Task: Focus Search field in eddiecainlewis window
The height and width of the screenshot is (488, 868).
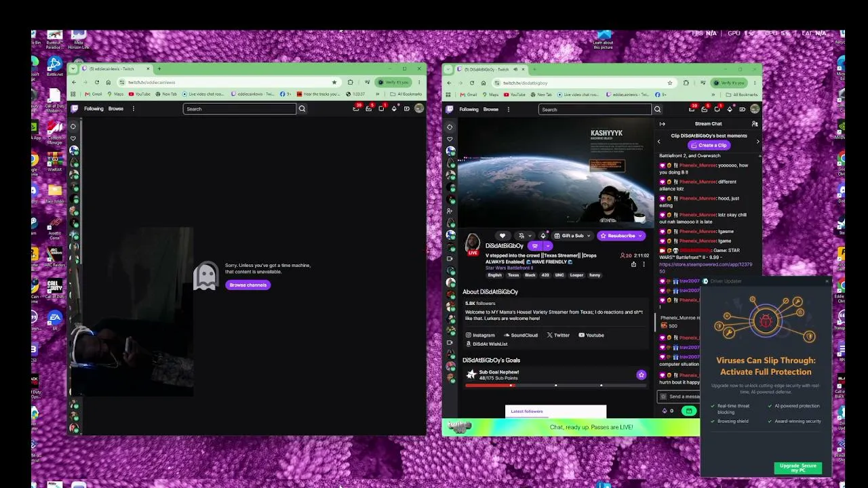Action: click(x=239, y=108)
